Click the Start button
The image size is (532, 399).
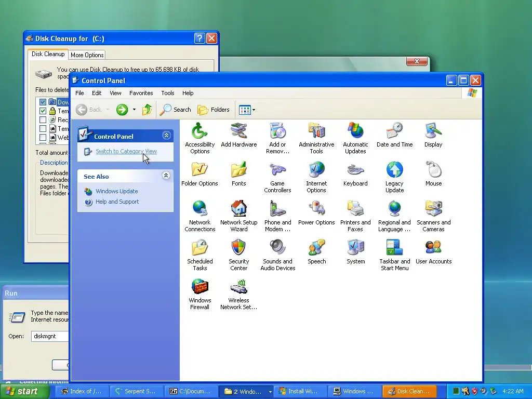pyautogui.click(x=24, y=392)
